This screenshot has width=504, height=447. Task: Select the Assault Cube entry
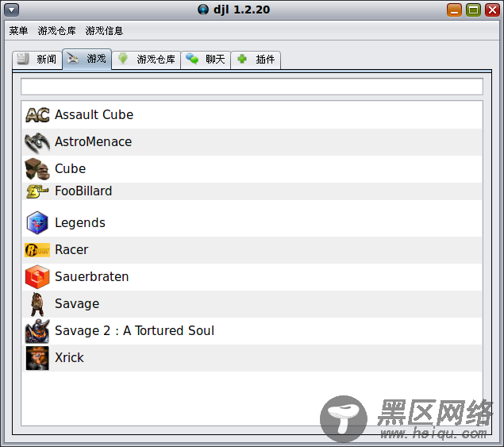(252, 115)
